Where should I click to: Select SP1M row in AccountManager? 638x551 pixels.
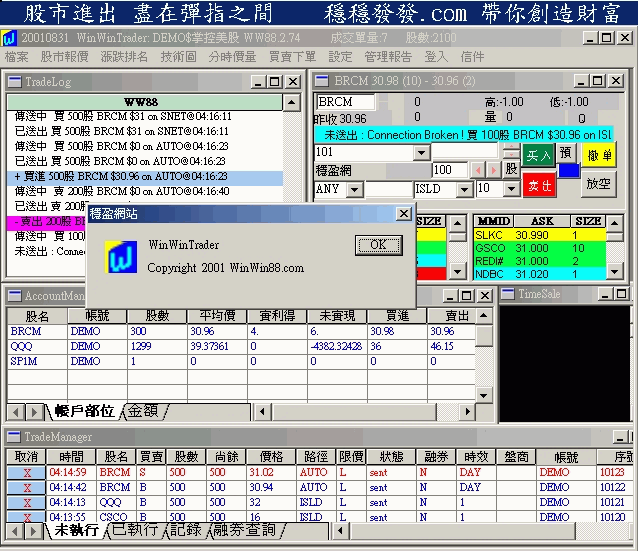click(241, 361)
